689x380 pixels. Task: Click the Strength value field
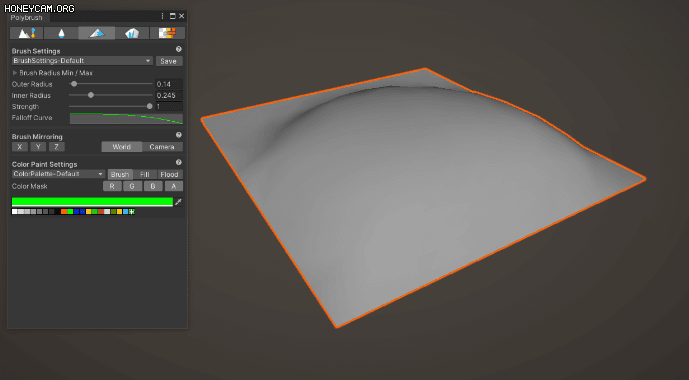click(x=169, y=106)
